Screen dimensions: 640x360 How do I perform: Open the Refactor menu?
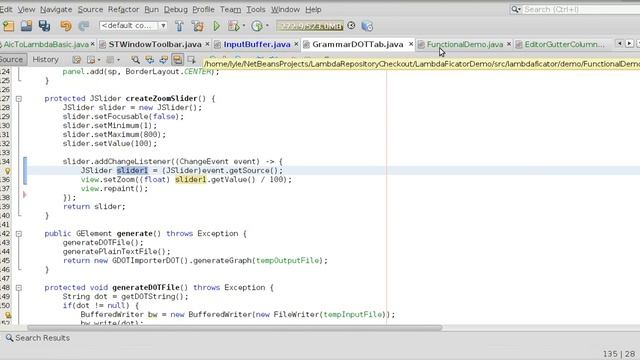tap(123, 9)
